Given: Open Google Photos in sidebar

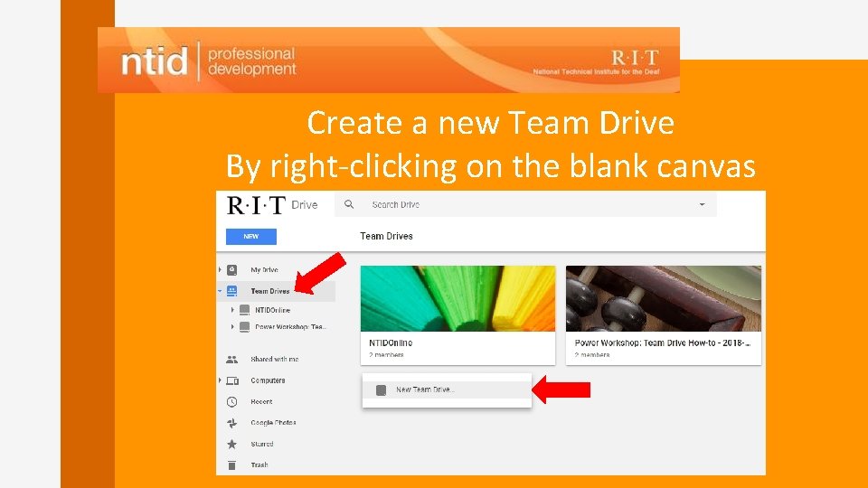Looking at the screenshot, I should point(273,423).
